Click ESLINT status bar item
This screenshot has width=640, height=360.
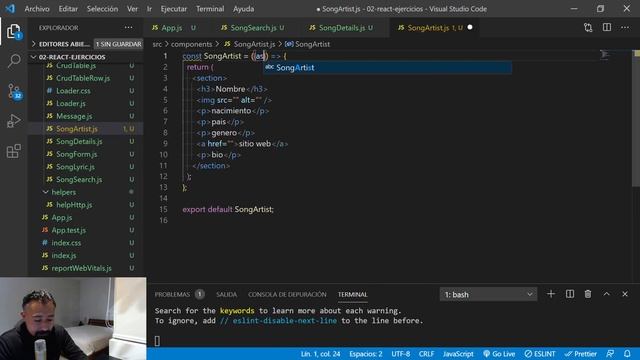pyautogui.click(x=540, y=354)
